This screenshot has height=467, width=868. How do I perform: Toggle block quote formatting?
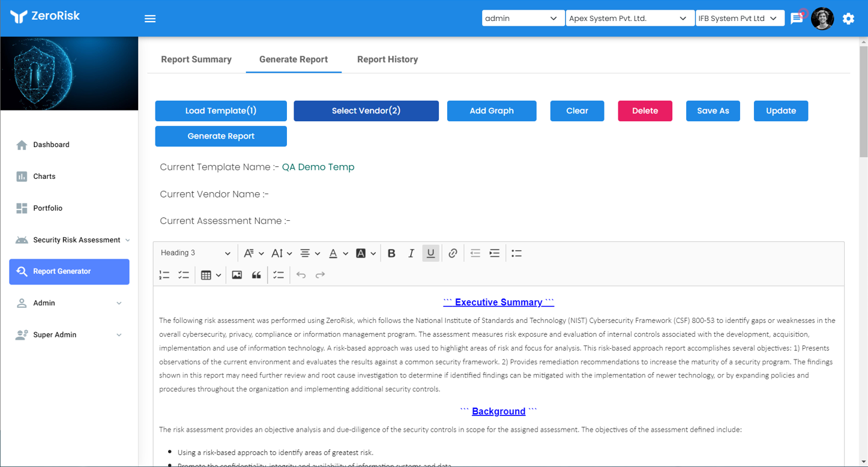tap(256, 275)
